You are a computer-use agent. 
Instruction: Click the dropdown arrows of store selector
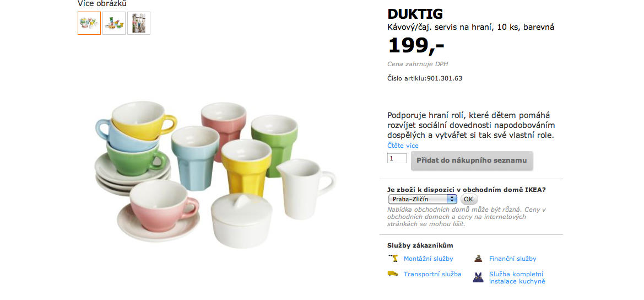tap(452, 199)
